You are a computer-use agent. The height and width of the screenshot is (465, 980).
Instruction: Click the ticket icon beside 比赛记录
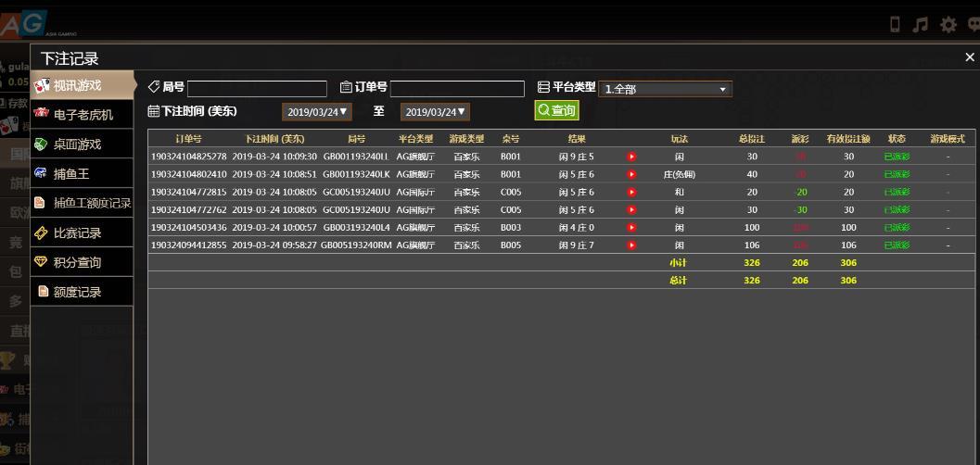click(41, 232)
